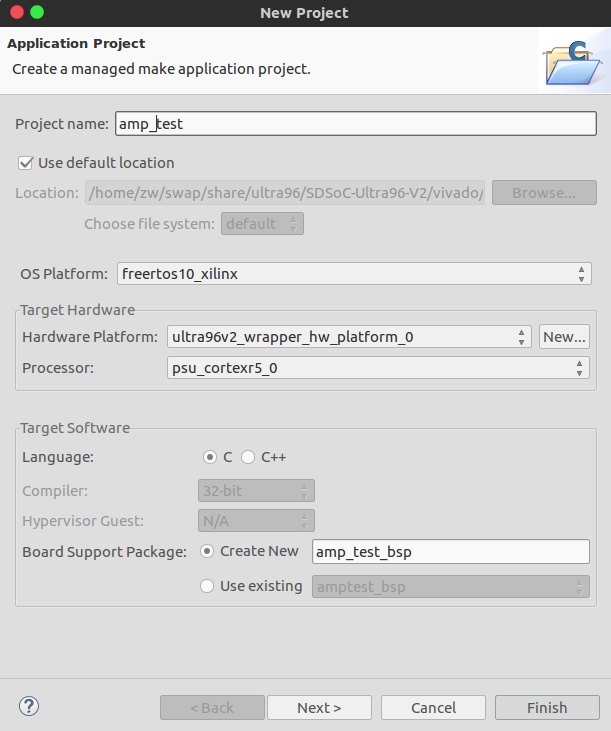Open the Compiler 32-bit dropdown

pos(256,491)
